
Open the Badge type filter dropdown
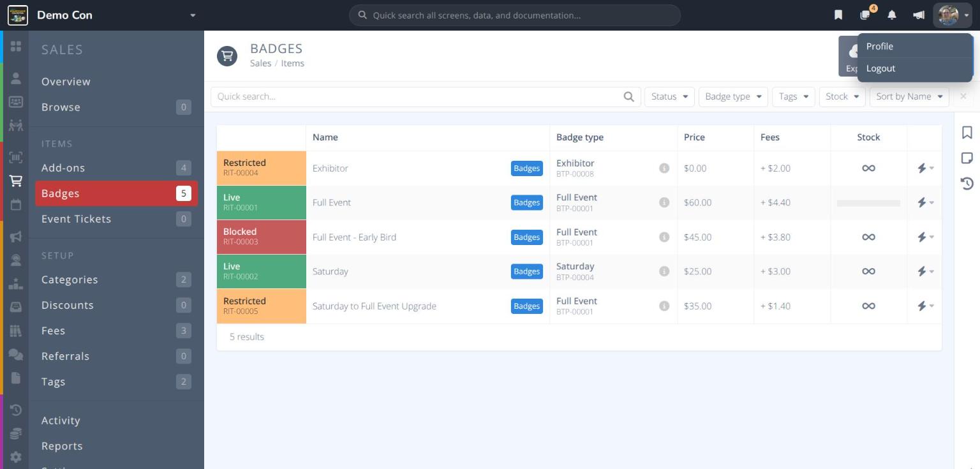[732, 96]
